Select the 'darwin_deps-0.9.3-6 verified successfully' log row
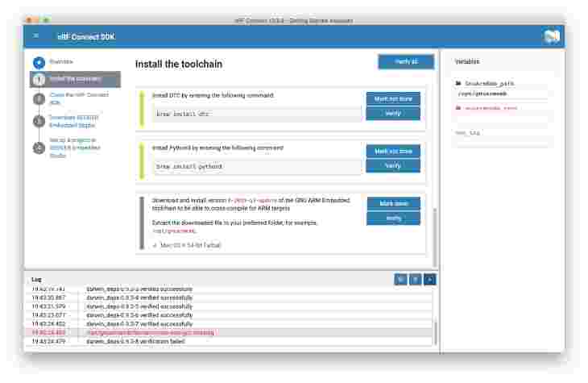The width and height of the screenshot is (588, 383). point(229,315)
